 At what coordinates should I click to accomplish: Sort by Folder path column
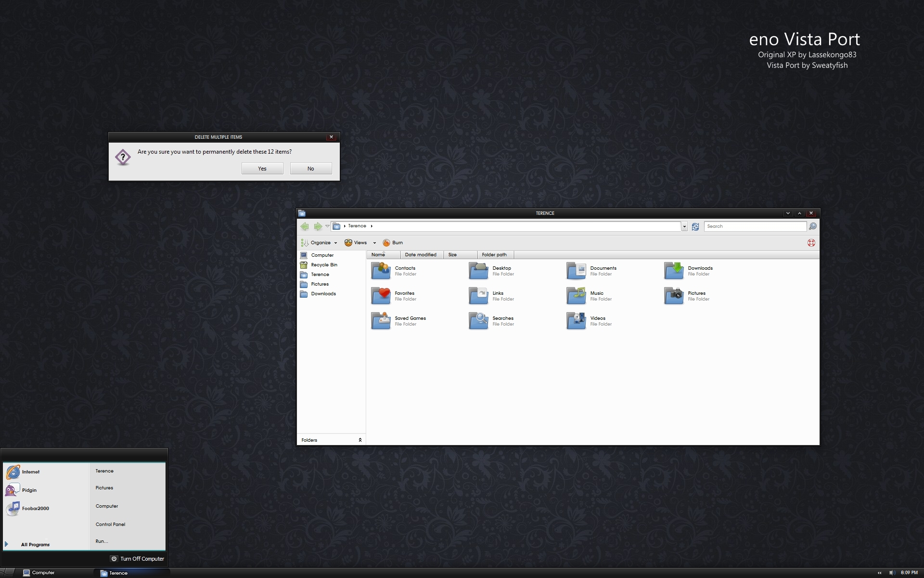(x=495, y=255)
